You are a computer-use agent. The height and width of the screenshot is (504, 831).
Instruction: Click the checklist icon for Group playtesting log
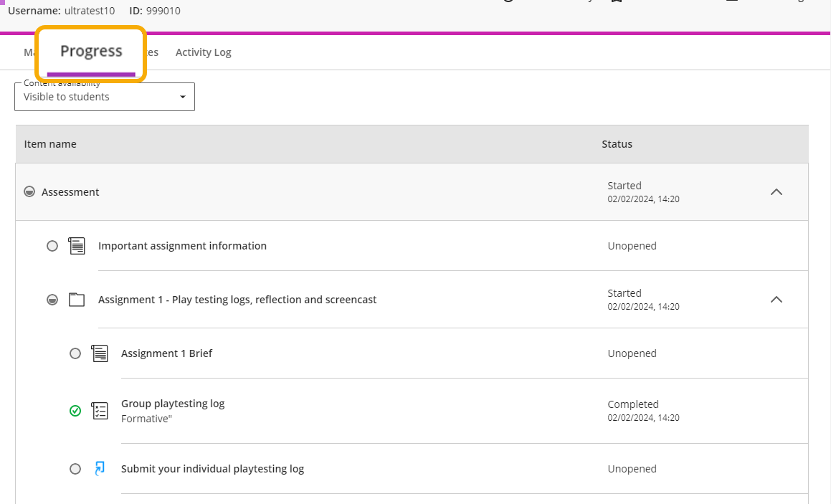[100, 411]
